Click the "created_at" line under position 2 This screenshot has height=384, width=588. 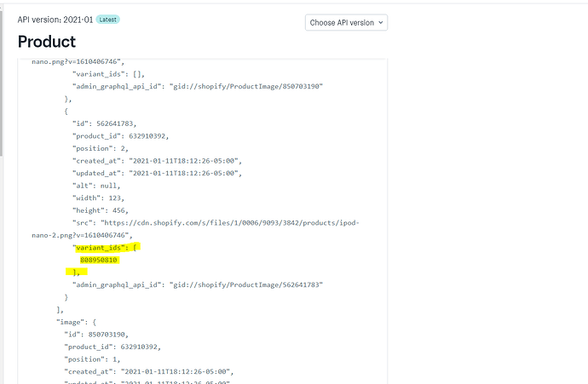pos(158,161)
